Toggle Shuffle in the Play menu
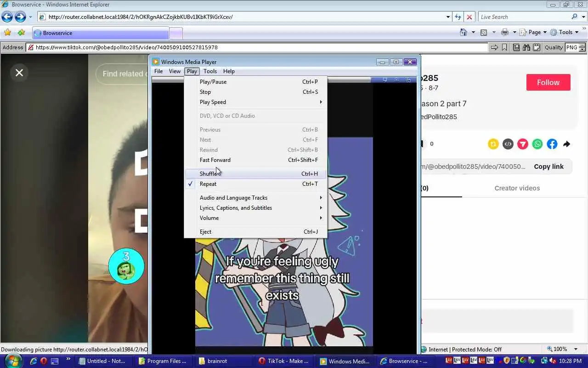This screenshot has width=588, height=368. 255,174
